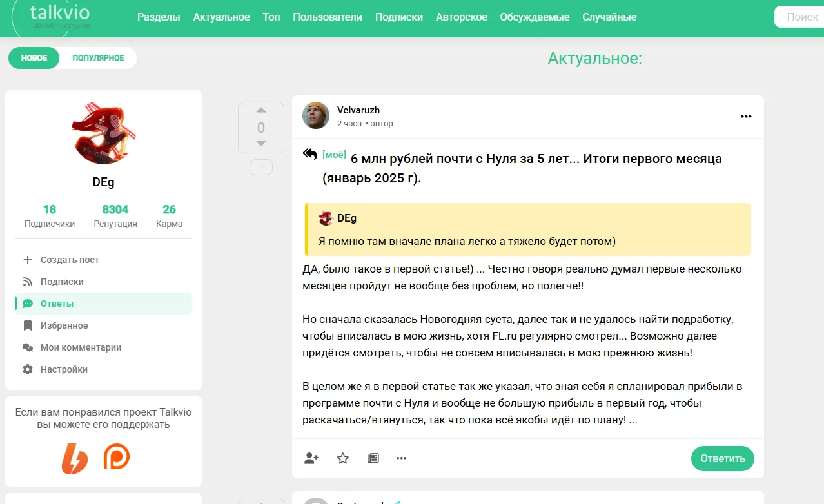Click the Patreon support icon

tap(117, 457)
